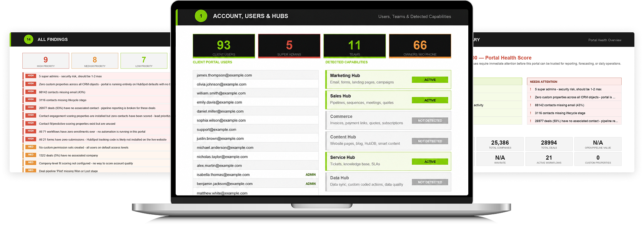
Task: Click the ACTIVE badge on Service Hub
Action: (430, 162)
